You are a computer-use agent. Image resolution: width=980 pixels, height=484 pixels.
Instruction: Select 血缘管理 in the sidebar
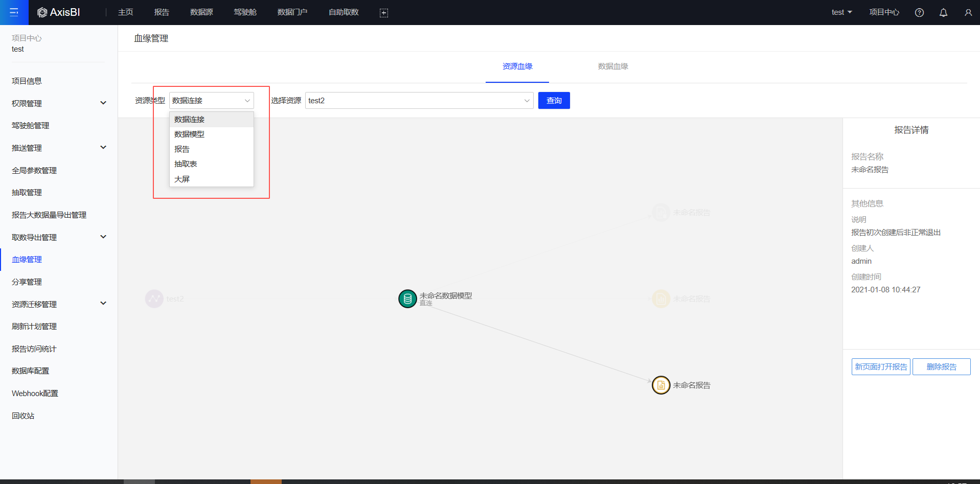(27, 259)
